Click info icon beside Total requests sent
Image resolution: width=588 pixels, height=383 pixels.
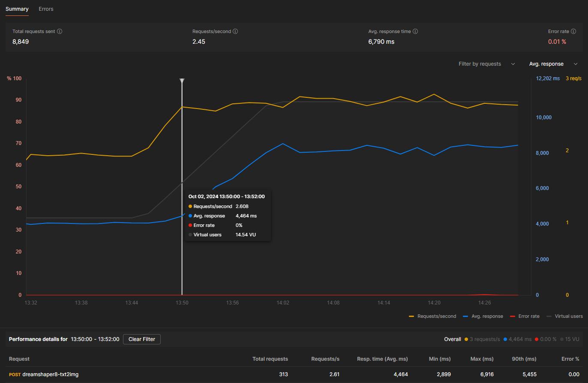pos(60,31)
